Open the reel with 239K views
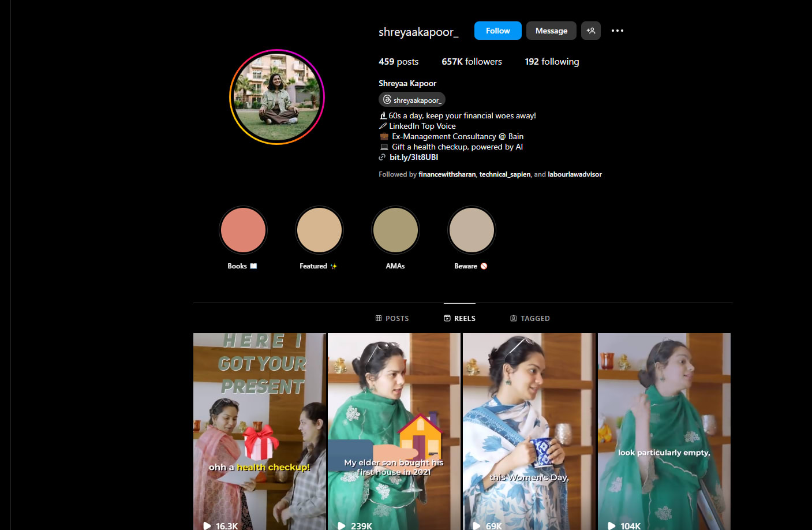This screenshot has height=530, width=812. [x=394, y=431]
